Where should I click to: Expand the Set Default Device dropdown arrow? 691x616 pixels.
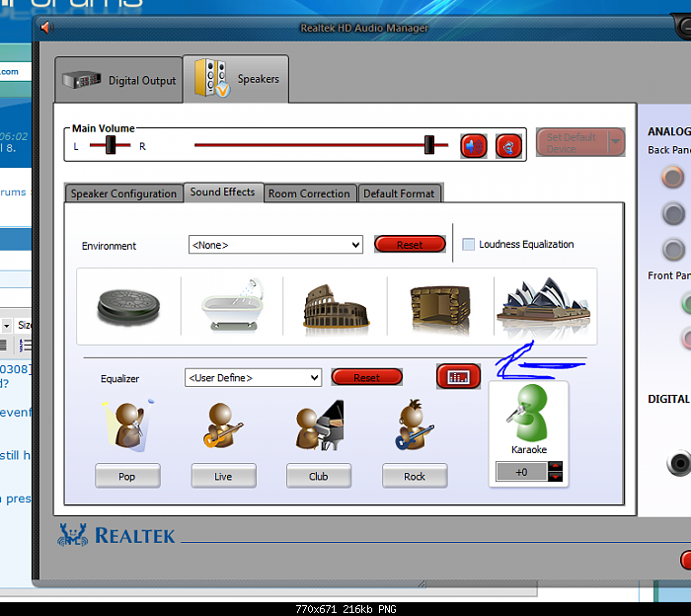pyautogui.click(x=616, y=142)
